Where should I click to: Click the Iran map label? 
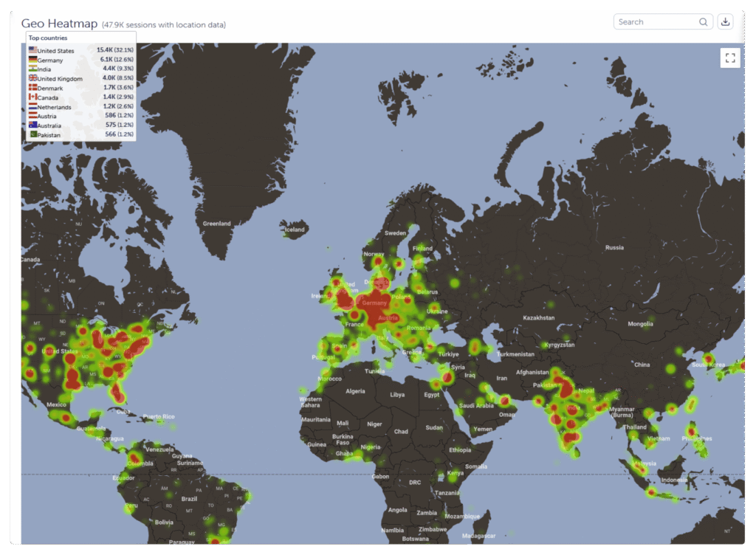pos(502,378)
